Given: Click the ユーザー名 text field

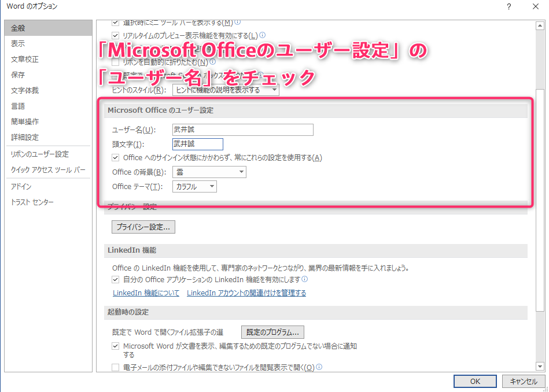Looking at the screenshot, I should [x=243, y=130].
